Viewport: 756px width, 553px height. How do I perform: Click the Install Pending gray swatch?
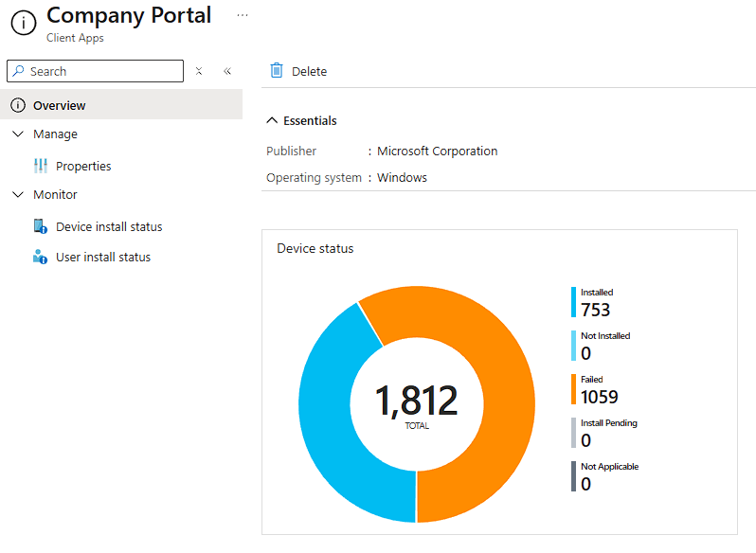(x=574, y=433)
